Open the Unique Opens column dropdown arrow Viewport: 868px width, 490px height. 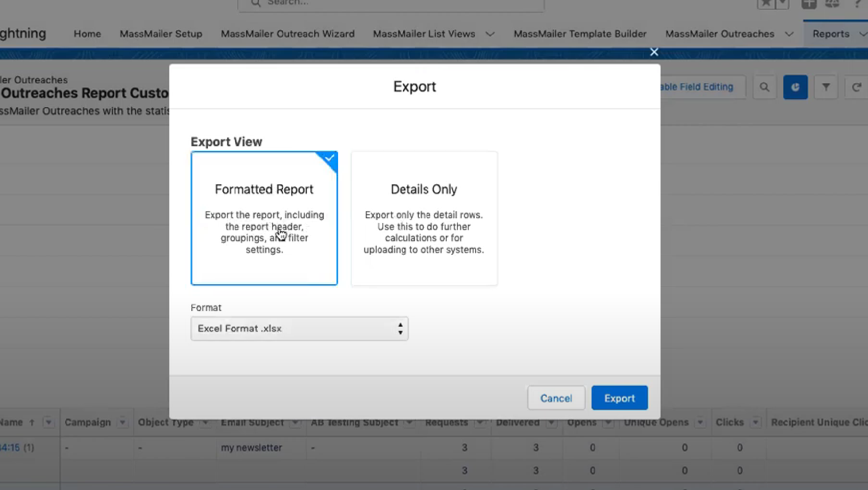pyautogui.click(x=701, y=422)
